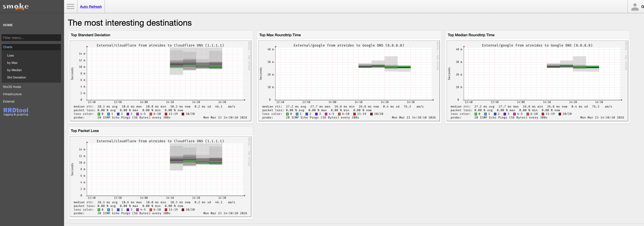Click the Auto Refresh link

point(91,7)
